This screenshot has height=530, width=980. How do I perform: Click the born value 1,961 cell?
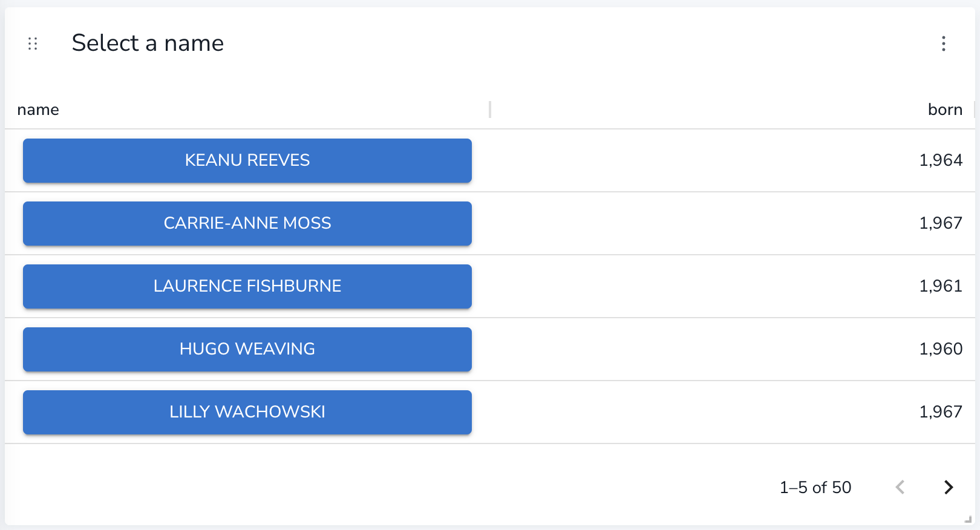click(x=941, y=286)
